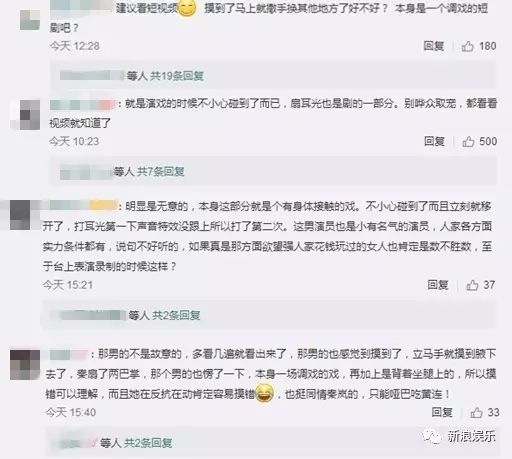Reply to the comment posted at 15:21
This screenshot has width=512, height=459.
point(438,285)
